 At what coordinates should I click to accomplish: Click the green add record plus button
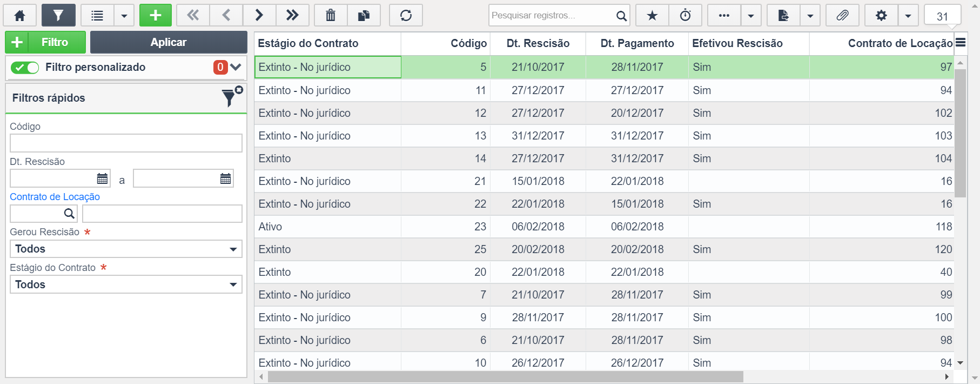click(155, 16)
